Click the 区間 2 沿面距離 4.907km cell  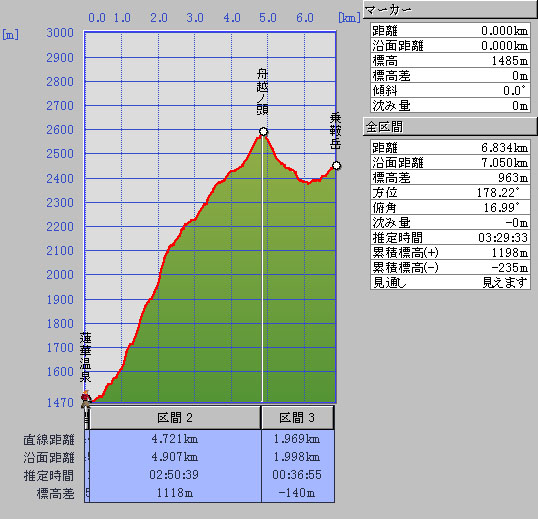175,457
